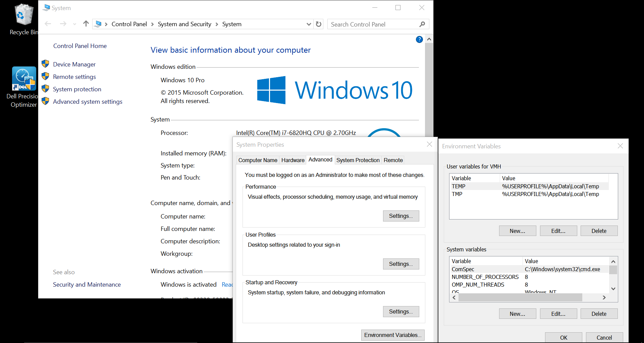This screenshot has height=343, width=644.
Task: Open Advanced system settings link
Action: point(88,102)
